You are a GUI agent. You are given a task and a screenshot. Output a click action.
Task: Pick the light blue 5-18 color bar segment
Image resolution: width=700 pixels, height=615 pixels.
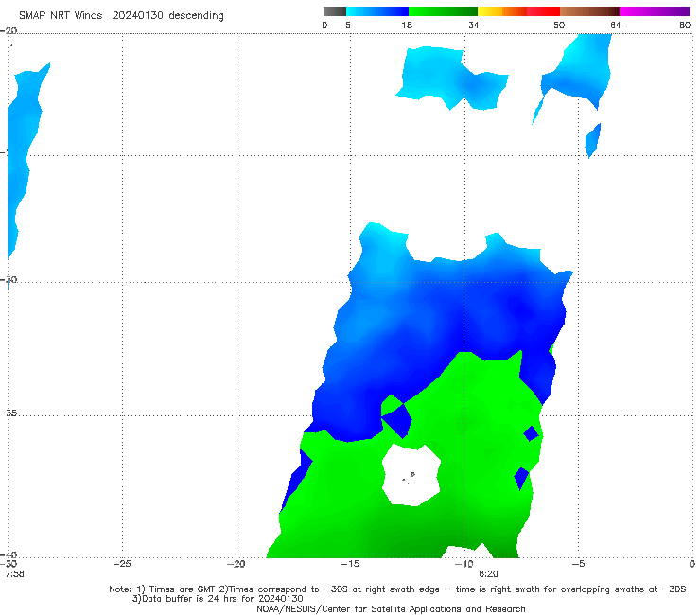[377, 11]
